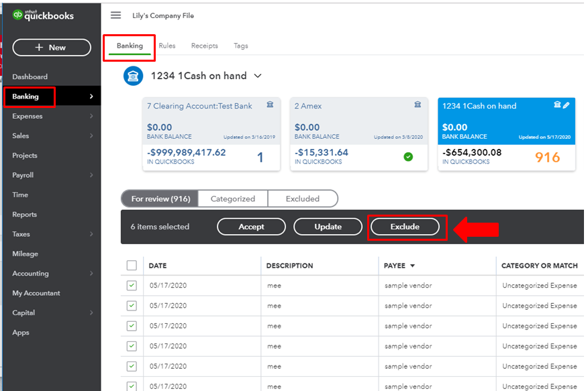The width and height of the screenshot is (588, 391).
Task: Switch to the Tags tab
Action: click(241, 46)
